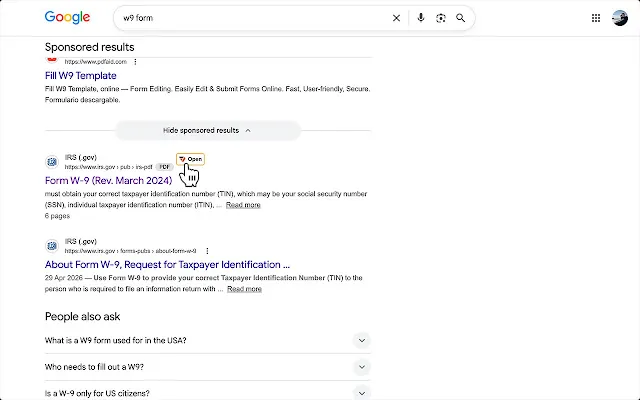Click the 'IRS (.gov)' name above About Form W-9
The height and width of the screenshot is (400, 640).
(x=81, y=242)
